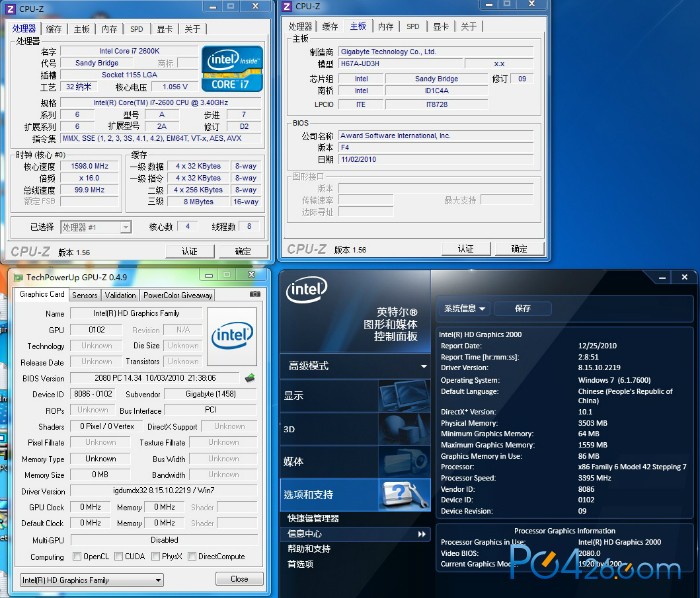Click the BIOS Version field in GPU-Z
Viewport: 700px width, 598px height.
tap(155, 378)
